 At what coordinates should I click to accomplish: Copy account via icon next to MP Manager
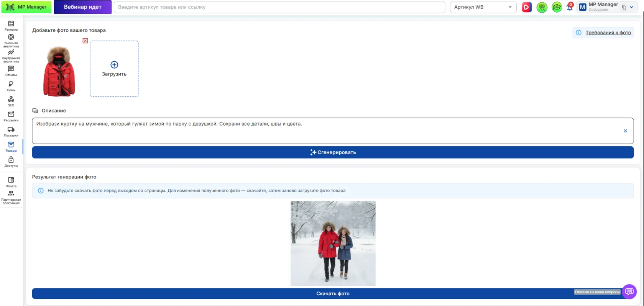point(624,7)
